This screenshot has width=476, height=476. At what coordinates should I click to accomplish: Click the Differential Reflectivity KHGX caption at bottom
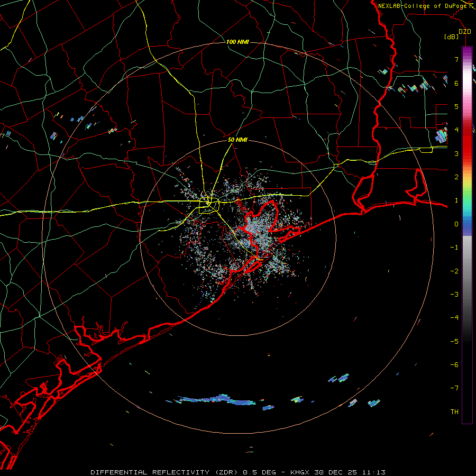click(238, 472)
